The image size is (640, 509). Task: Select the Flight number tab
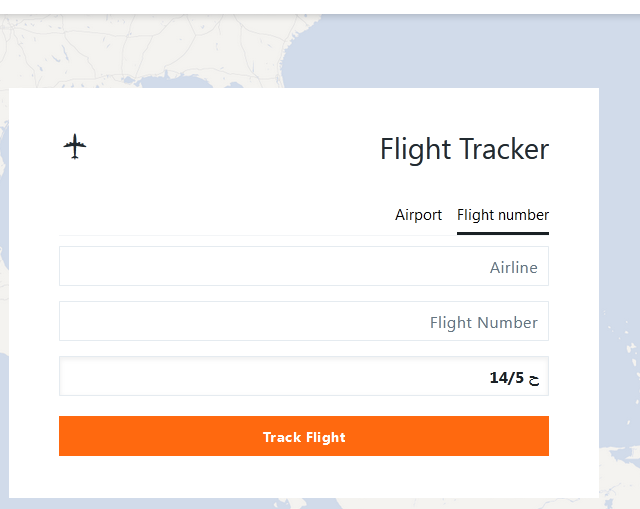502,215
